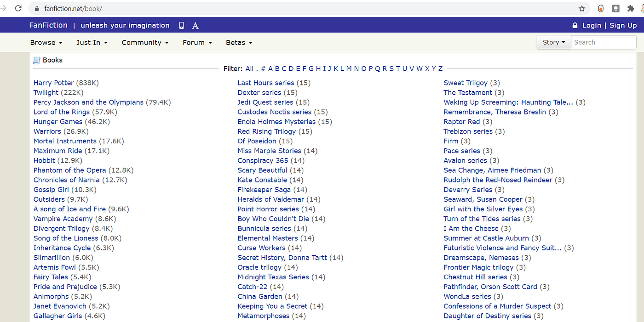
Task: Click the browser address bar URL
Action: pyautogui.click(x=73, y=9)
